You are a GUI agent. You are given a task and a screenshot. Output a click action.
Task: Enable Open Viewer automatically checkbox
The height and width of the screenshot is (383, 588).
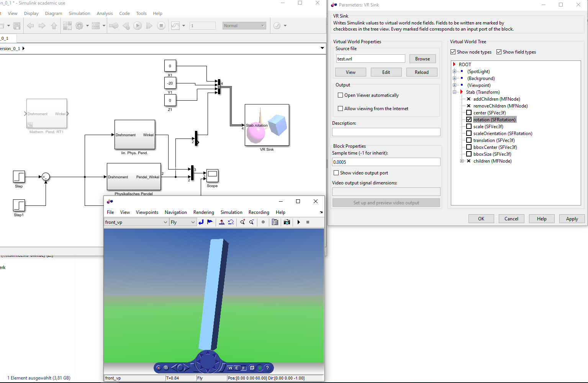[x=340, y=95]
